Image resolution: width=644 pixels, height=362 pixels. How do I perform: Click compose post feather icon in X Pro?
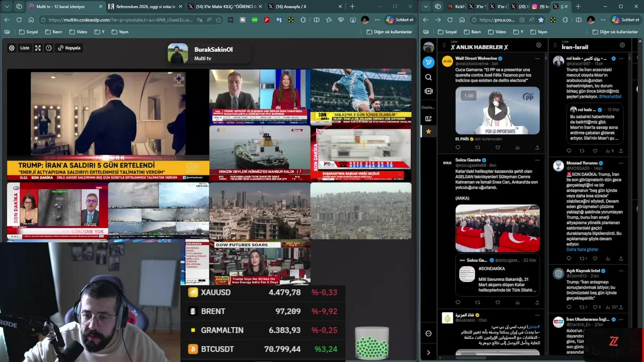pyautogui.click(x=428, y=62)
